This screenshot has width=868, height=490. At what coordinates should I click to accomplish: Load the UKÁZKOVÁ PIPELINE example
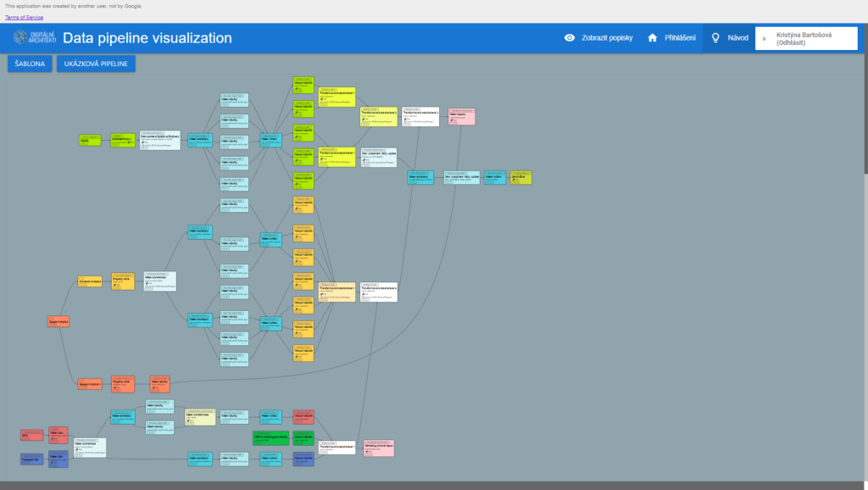coord(96,64)
